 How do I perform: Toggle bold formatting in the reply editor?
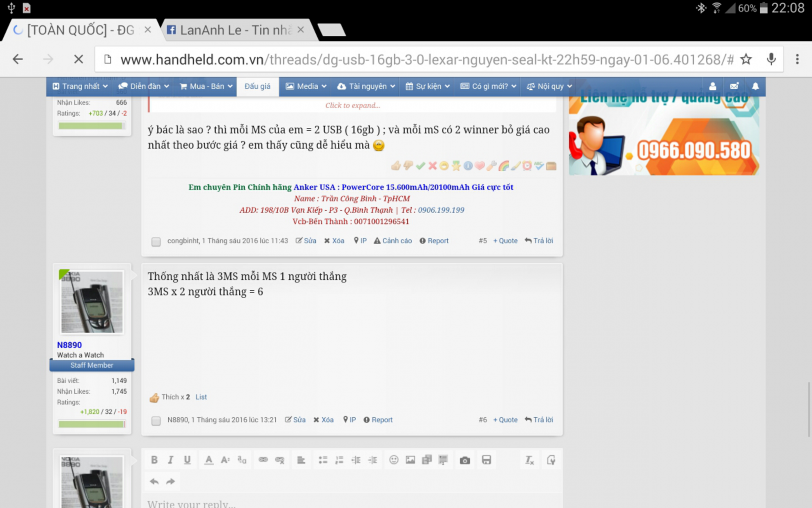(154, 460)
